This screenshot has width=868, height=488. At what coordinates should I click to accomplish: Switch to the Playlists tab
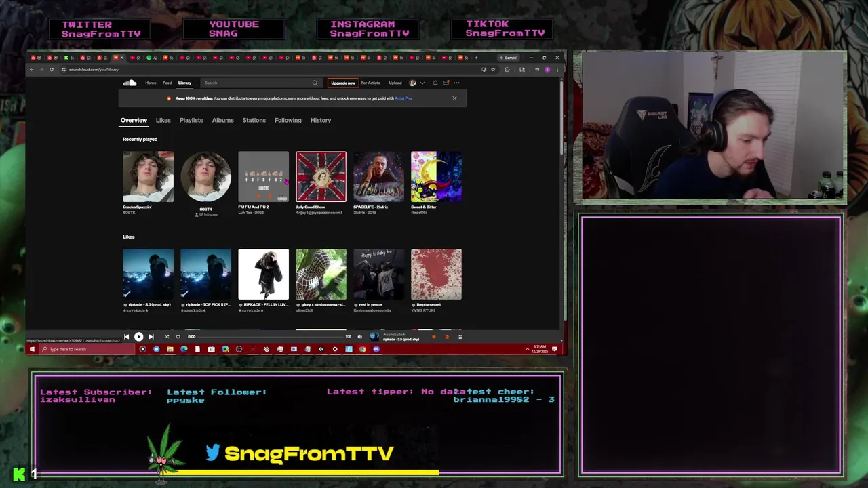191,120
